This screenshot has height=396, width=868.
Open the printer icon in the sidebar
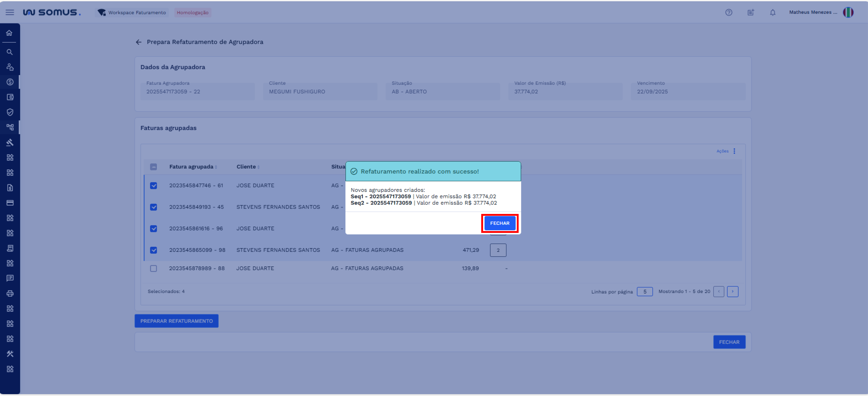pyautogui.click(x=10, y=294)
